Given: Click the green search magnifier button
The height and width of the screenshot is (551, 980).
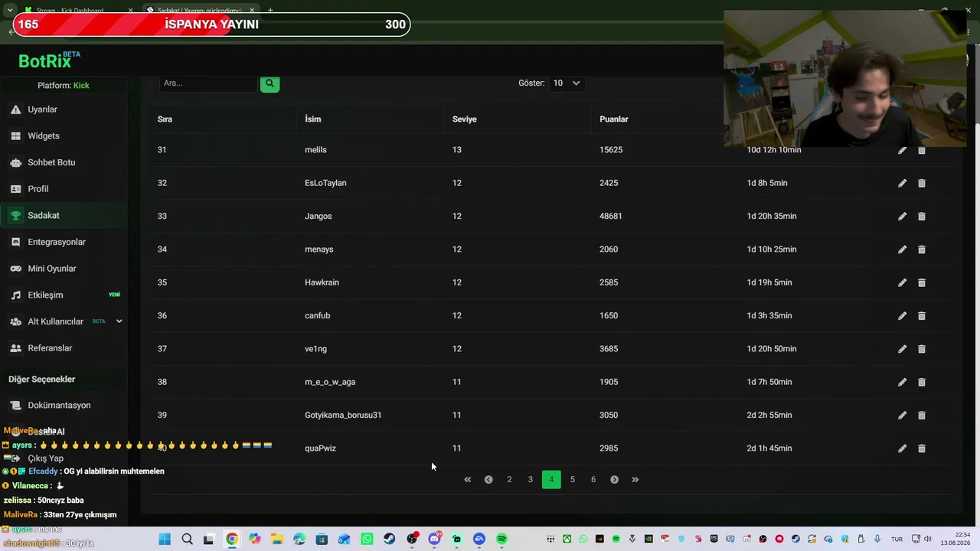Looking at the screenshot, I should 269,83.
